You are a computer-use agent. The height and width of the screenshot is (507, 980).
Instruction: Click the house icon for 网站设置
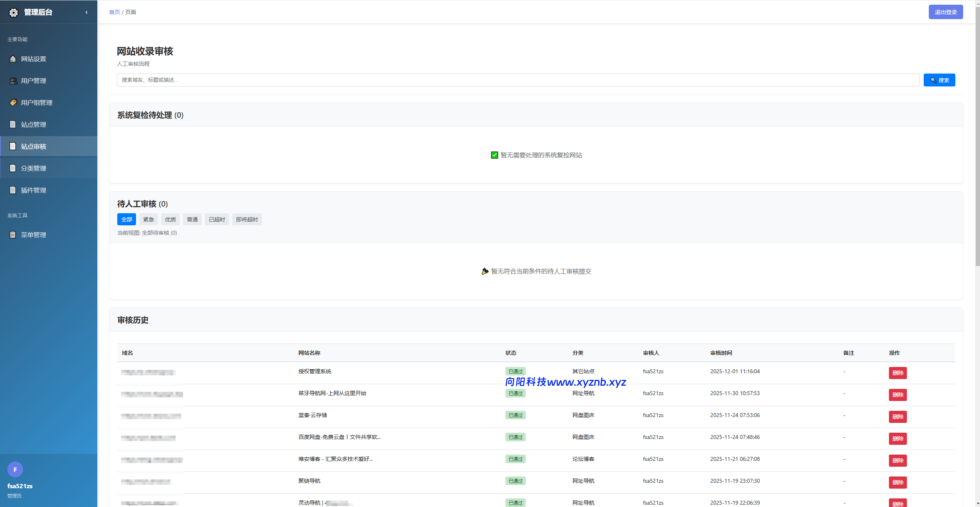13,59
